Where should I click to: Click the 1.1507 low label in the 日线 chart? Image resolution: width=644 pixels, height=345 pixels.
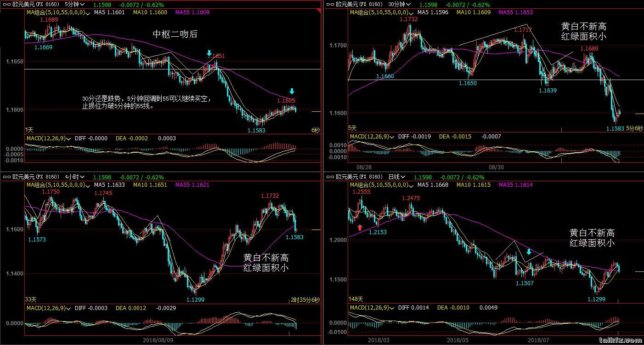click(525, 283)
